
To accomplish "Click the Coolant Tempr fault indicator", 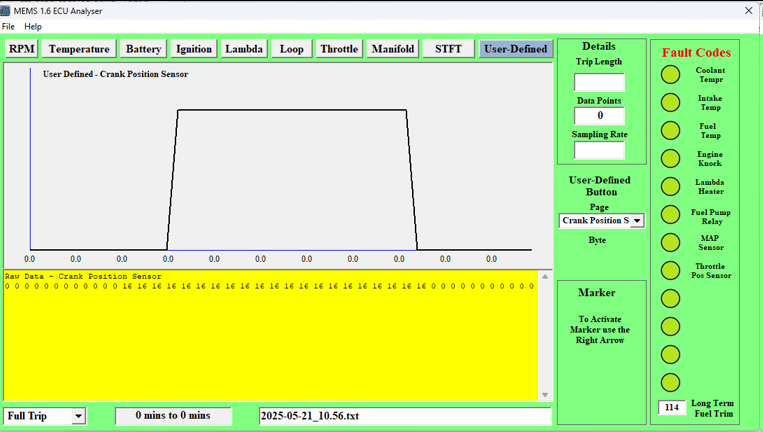I will [x=671, y=74].
